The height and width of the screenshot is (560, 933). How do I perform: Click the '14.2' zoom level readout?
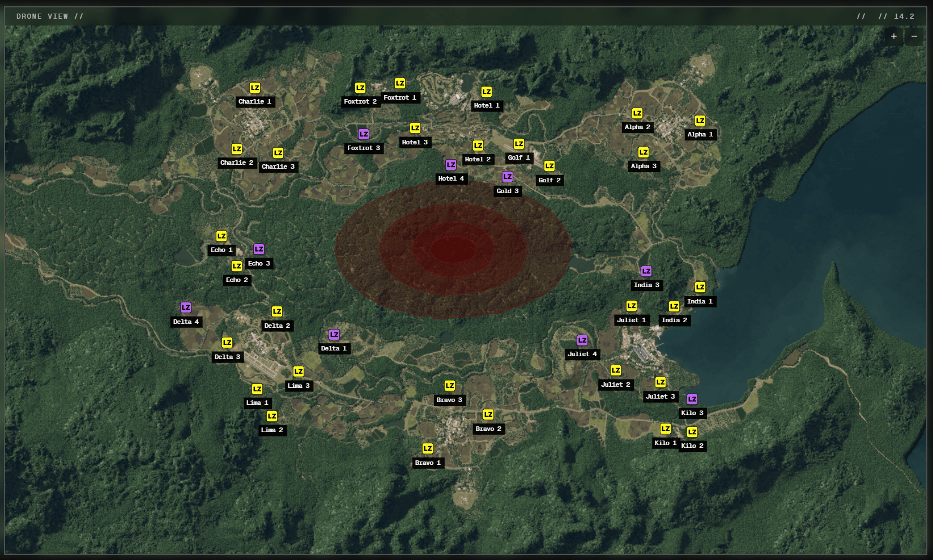pos(904,16)
